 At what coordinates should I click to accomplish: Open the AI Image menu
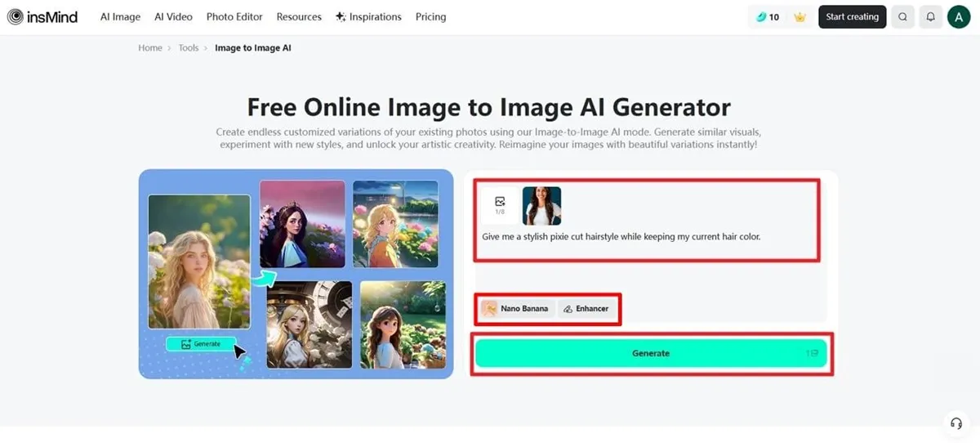120,16
